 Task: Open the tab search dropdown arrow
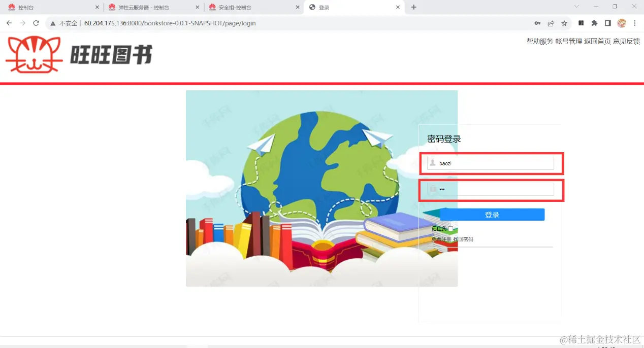click(576, 7)
